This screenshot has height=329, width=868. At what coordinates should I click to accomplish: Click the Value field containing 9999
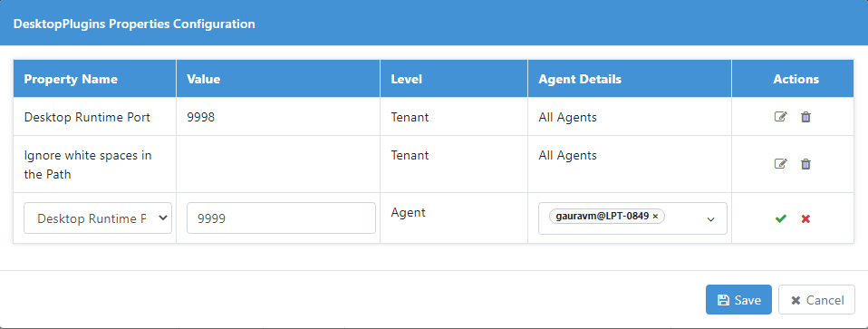[x=281, y=218]
